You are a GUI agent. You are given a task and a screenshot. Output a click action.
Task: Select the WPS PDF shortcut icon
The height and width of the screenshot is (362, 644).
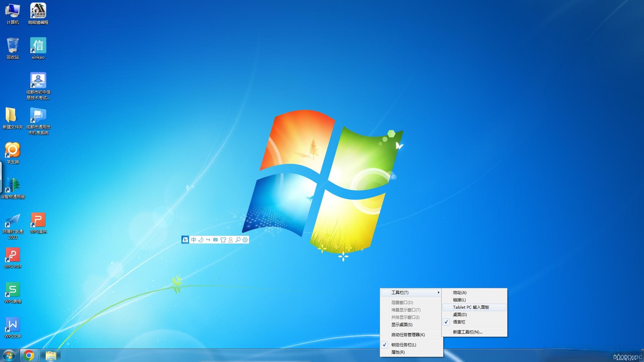(x=13, y=258)
